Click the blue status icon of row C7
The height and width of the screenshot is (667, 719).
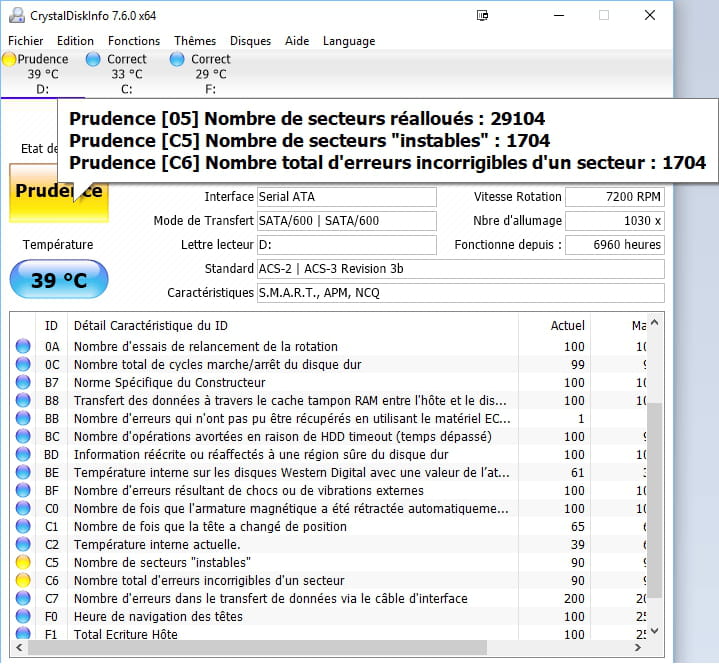click(x=23, y=599)
